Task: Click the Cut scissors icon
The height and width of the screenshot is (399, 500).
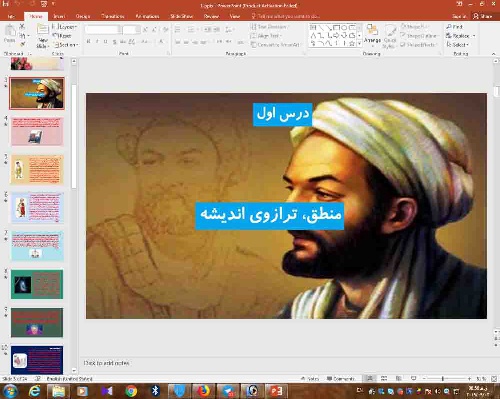Action: pyautogui.click(x=22, y=26)
